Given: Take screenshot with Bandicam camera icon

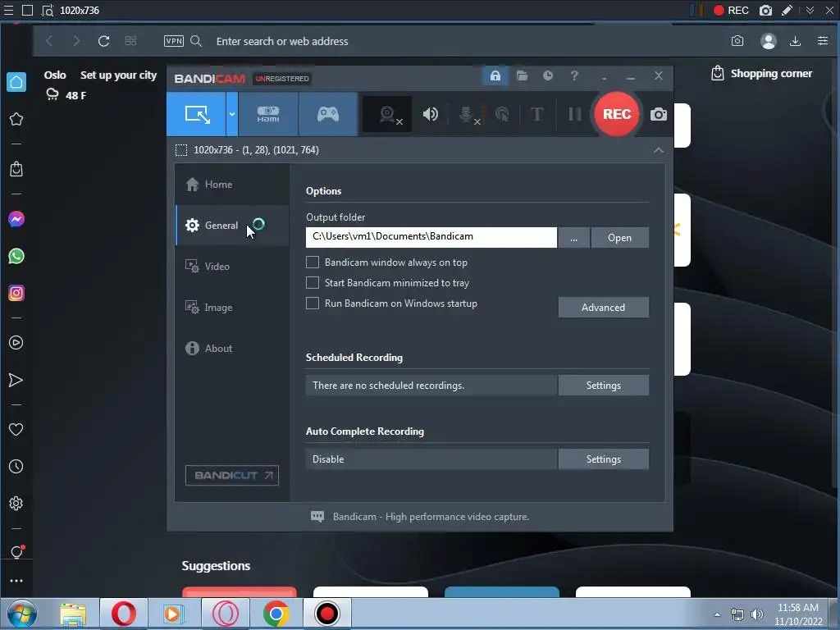Looking at the screenshot, I should (x=659, y=114).
